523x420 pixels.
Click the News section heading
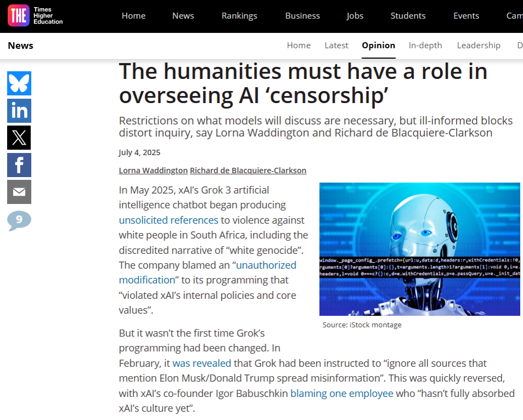click(21, 46)
